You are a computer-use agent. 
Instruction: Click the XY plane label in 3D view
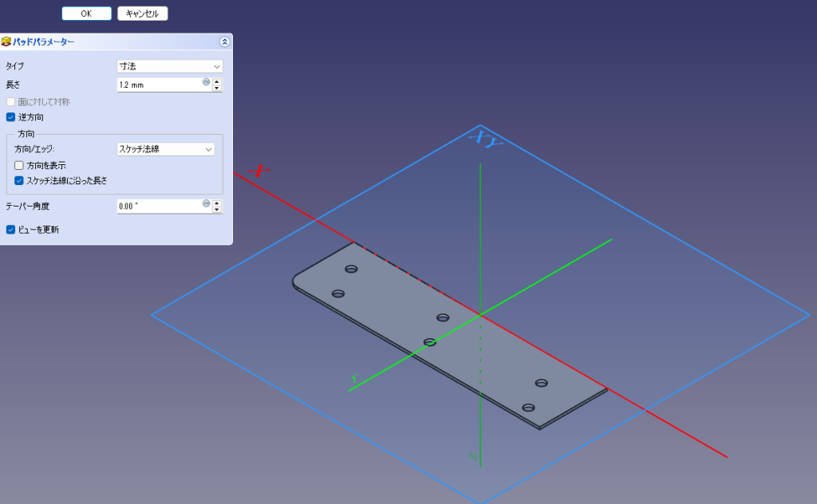484,140
